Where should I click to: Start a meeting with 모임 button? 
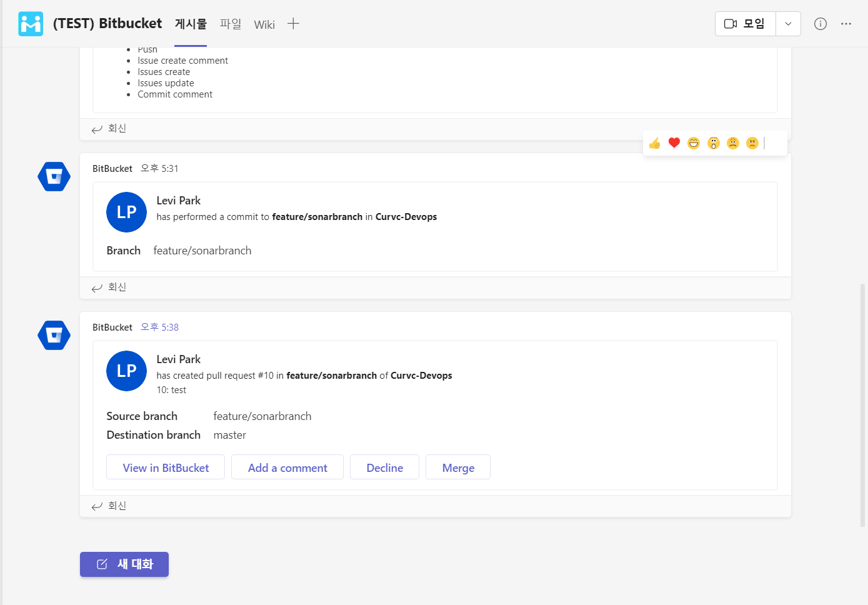[x=746, y=24]
